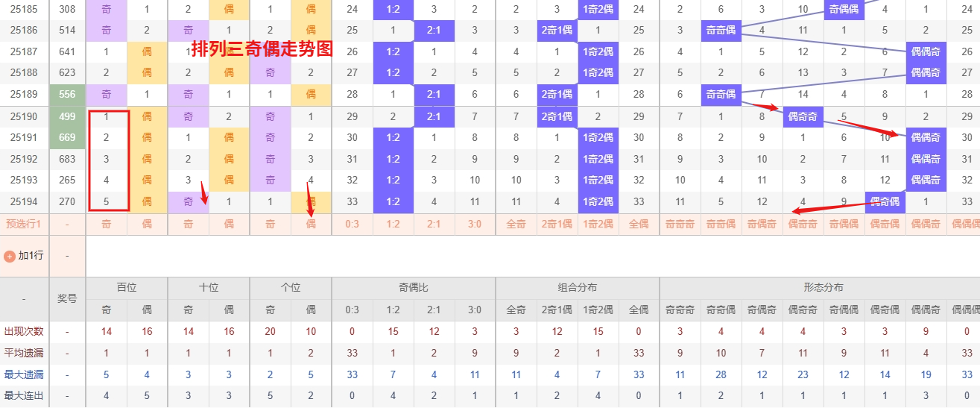Click the 预选行1 row label
The height and width of the screenshot is (408, 980).
click(x=24, y=224)
